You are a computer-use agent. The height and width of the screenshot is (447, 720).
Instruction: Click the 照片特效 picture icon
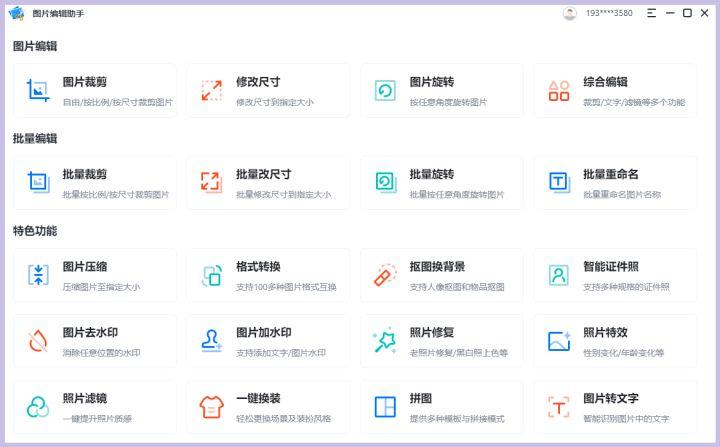(559, 341)
